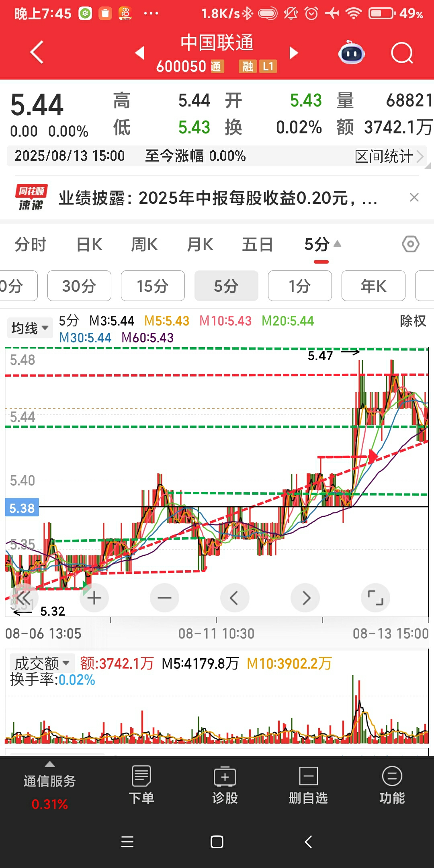Switch to 周K tab
The height and width of the screenshot is (868, 434).
coord(144,244)
